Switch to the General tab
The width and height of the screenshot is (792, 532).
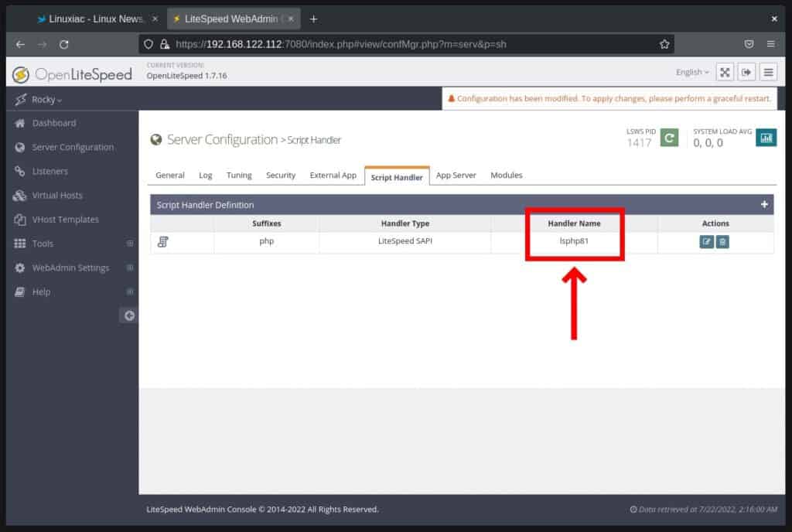[169, 176]
